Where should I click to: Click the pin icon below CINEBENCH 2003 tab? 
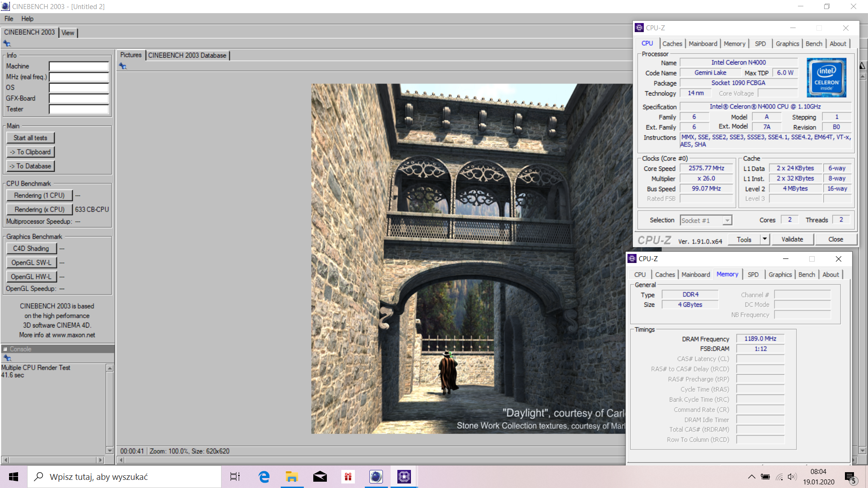tap(7, 43)
